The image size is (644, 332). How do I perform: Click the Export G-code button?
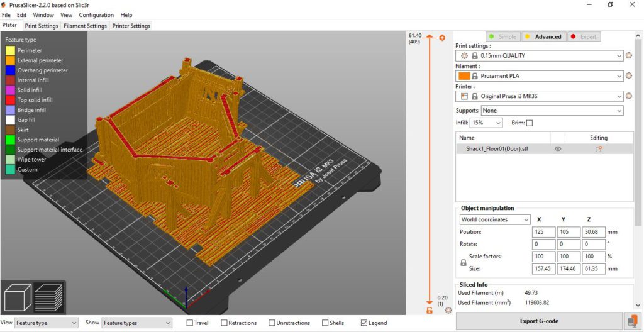coord(538,321)
